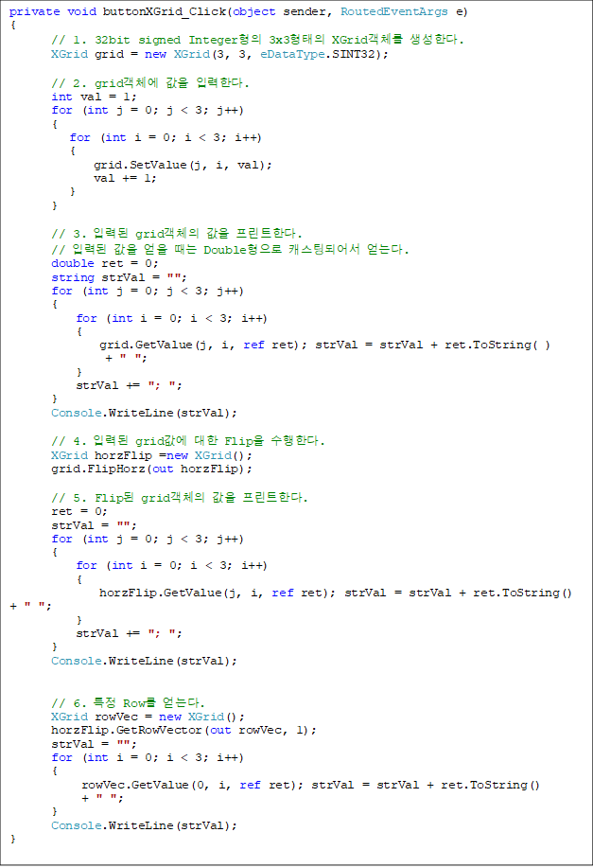Viewport: 593px width, 868px height.
Task: Click the 'double ret = 0;' line
Action: [x=105, y=263]
